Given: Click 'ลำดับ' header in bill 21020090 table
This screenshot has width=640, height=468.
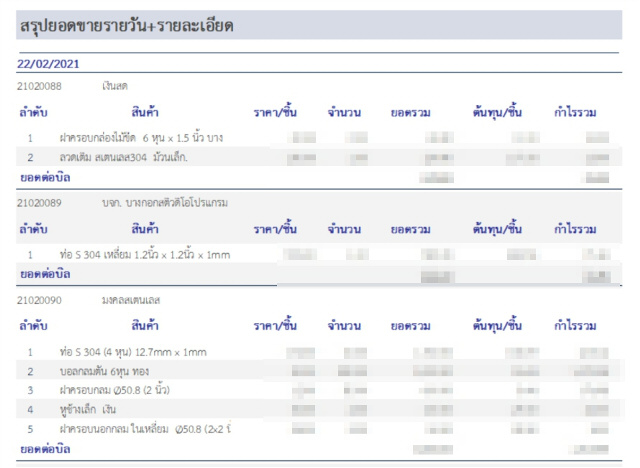Looking at the screenshot, I should [x=33, y=326].
